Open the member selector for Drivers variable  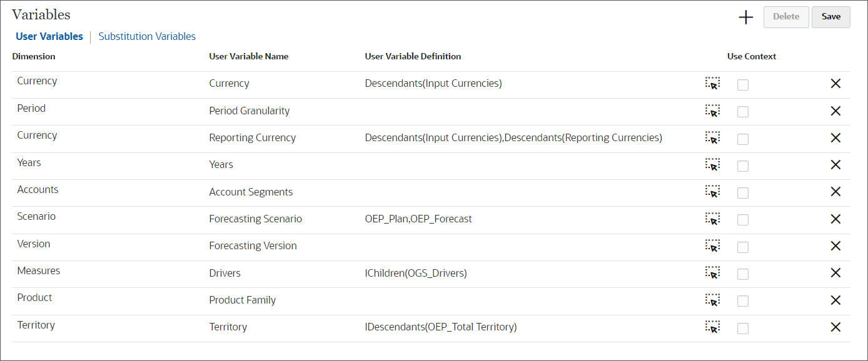(x=712, y=273)
